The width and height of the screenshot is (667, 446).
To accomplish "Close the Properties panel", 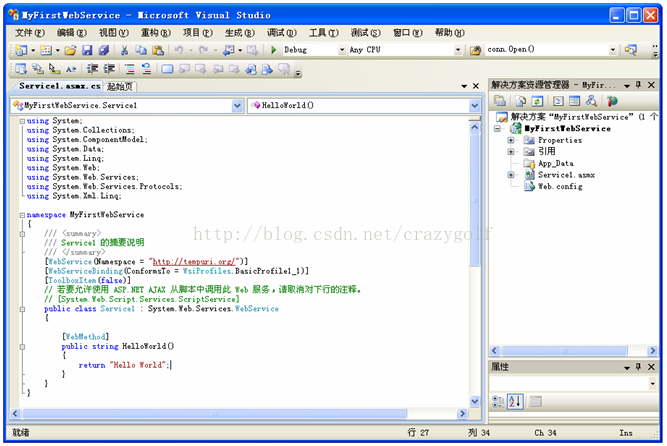I will (x=651, y=367).
